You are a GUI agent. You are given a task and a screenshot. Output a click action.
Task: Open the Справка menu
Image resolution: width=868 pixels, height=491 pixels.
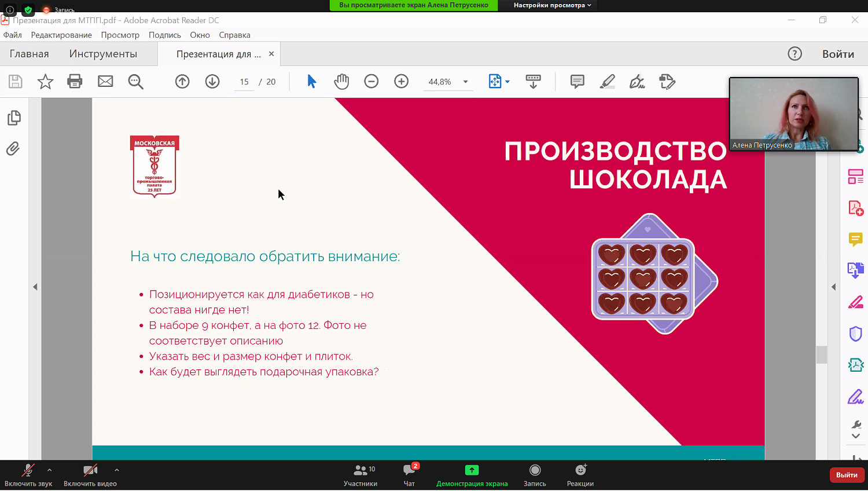[235, 35]
